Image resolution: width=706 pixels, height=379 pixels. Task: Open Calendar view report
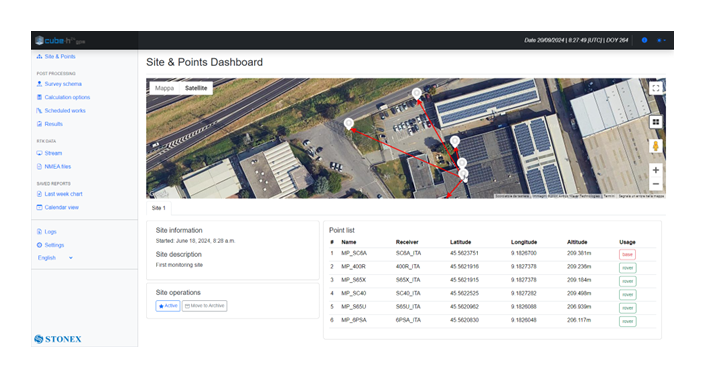[x=62, y=208]
